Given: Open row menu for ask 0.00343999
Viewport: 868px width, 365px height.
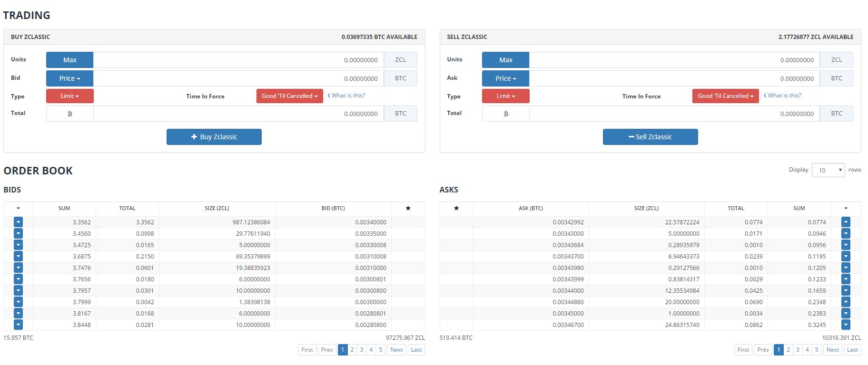Looking at the screenshot, I should (x=846, y=279).
